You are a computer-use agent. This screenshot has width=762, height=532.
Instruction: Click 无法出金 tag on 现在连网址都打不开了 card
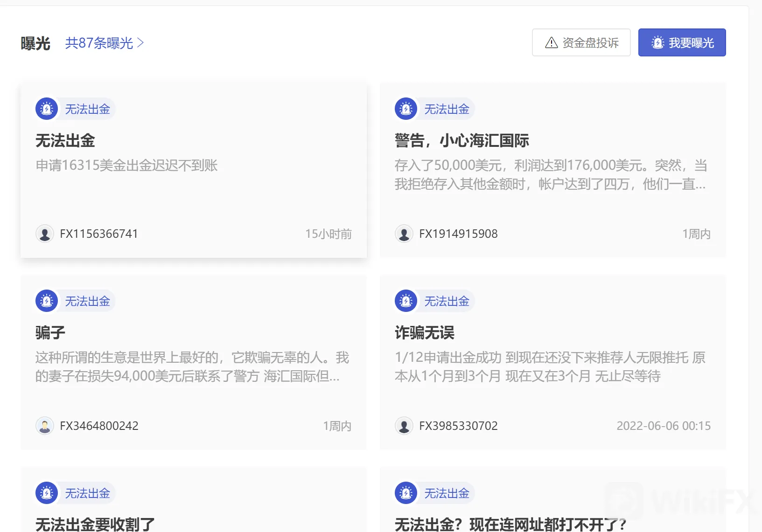[447, 493]
